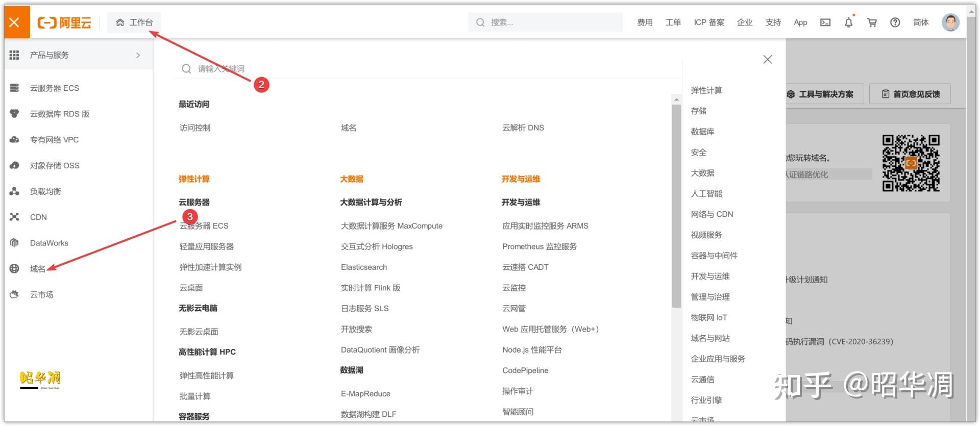Jump to 物联网 IoT category in right index

pos(709,318)
